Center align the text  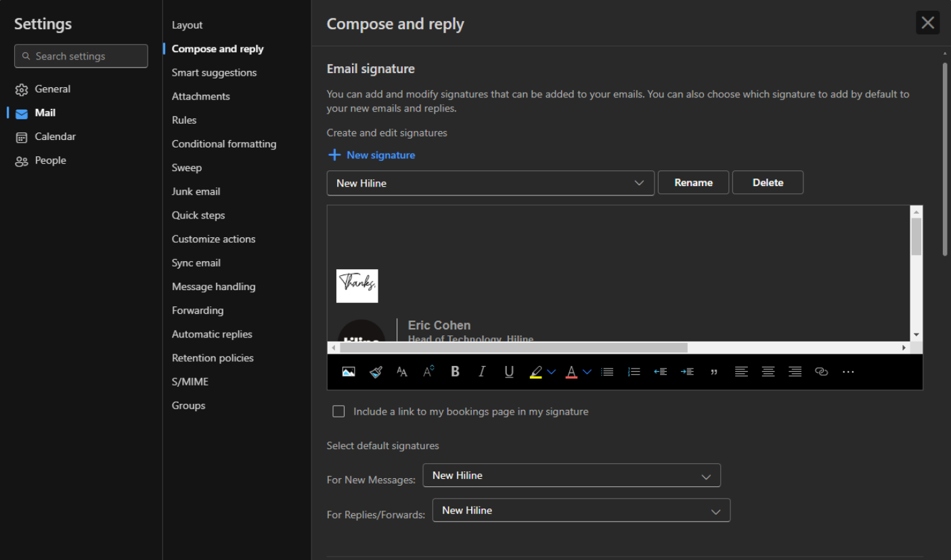click(768, 371)
